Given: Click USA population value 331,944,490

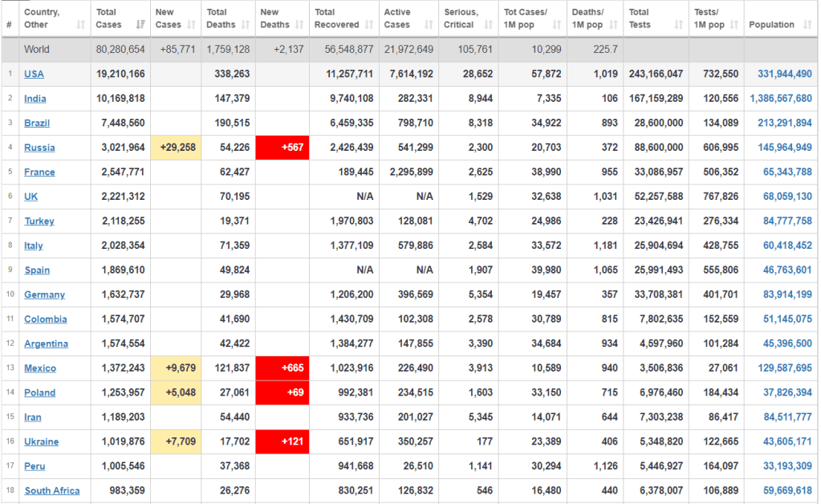Looking at the screenshot, I should pos(784,74).
